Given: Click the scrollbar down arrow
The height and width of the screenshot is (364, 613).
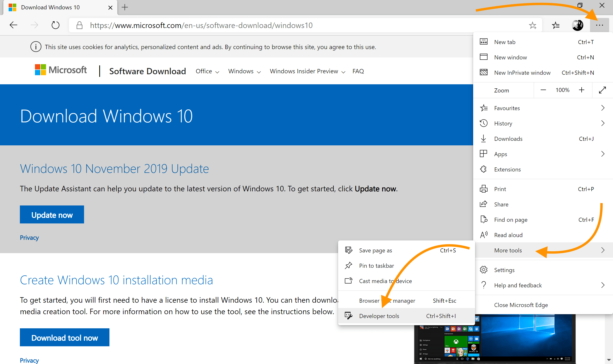Looking at the screenshot, I should [x=609, y=360].
